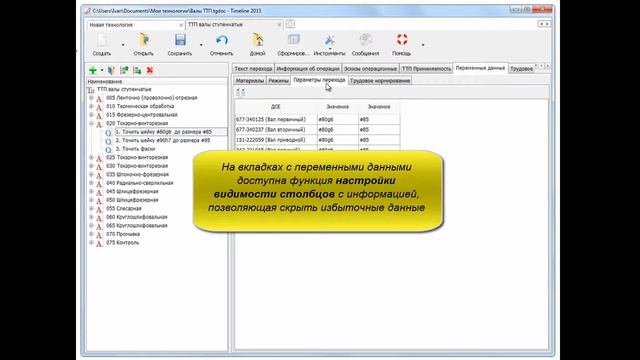Image resolution: width=640 pixels, height=360 pixels.
Task: Click the Сформиров... toolbar icon
Action: pos(293,40)
